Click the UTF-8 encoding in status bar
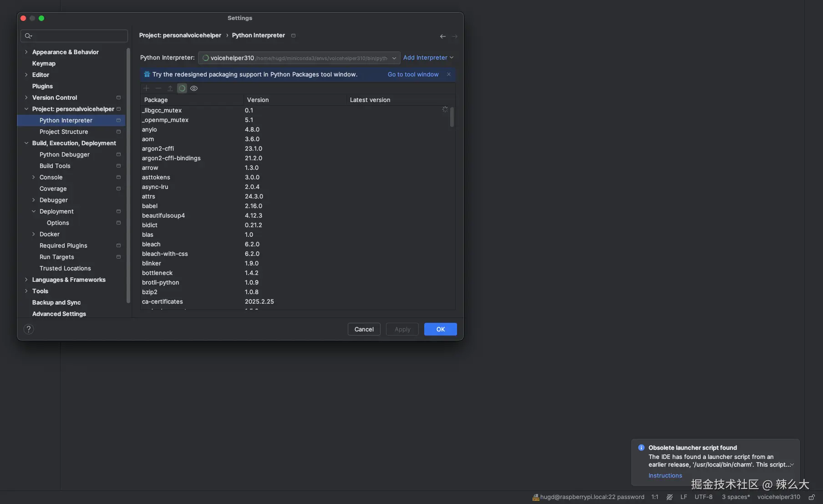Viewport: 823px width, 504px height. tap(704, 497)
